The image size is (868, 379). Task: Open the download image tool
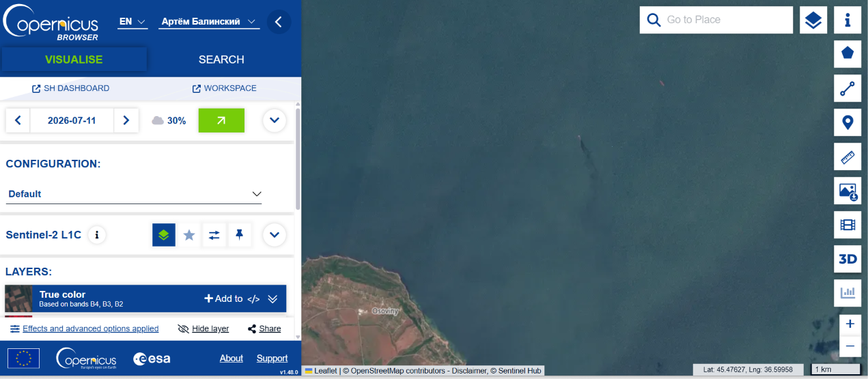(848, 191)
